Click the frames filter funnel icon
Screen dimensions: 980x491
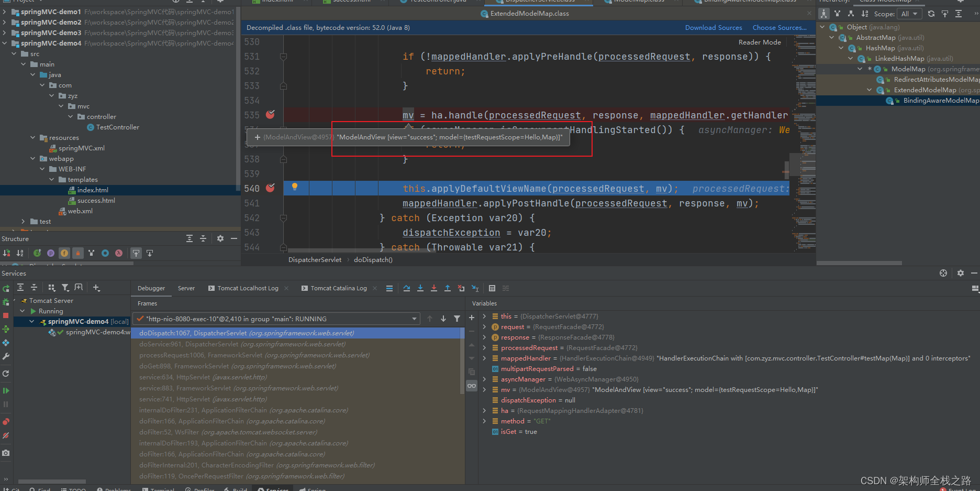[x=457, y=319]
